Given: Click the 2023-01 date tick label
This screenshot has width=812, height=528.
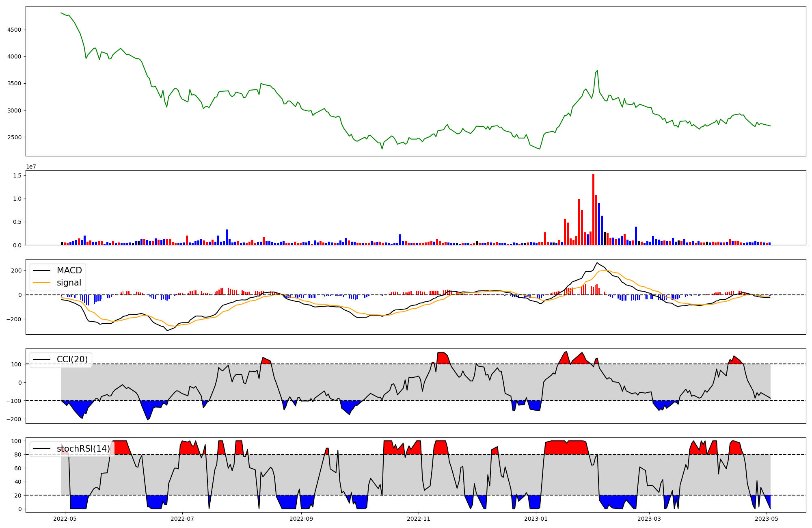Looking at the screenshot, I should (x=536, y=519).
